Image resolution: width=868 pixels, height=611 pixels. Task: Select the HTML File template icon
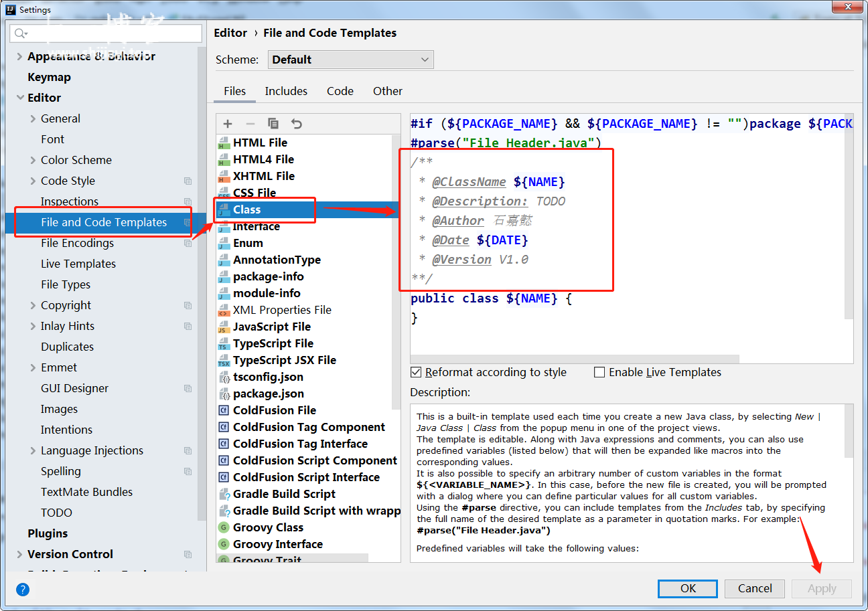tap(224, 143)
